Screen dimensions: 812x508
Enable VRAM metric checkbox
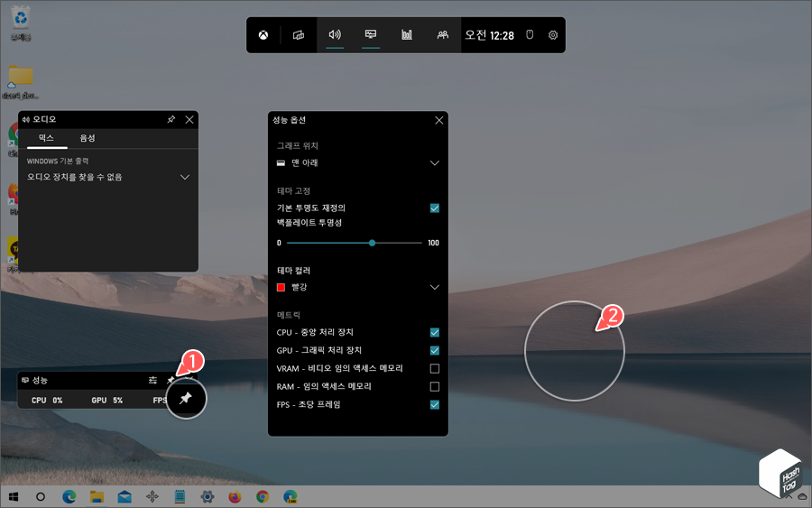click(x=435, y=369)
